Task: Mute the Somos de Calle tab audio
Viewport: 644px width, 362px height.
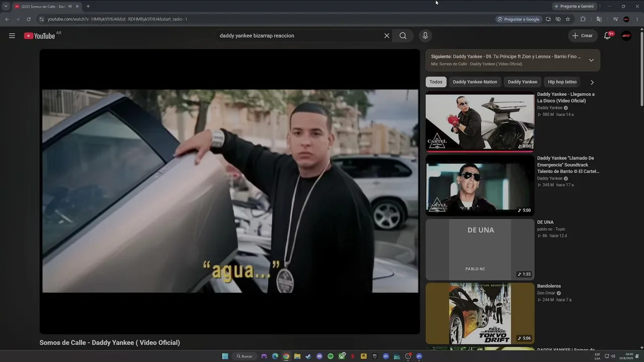Action: tap(70, 7)
